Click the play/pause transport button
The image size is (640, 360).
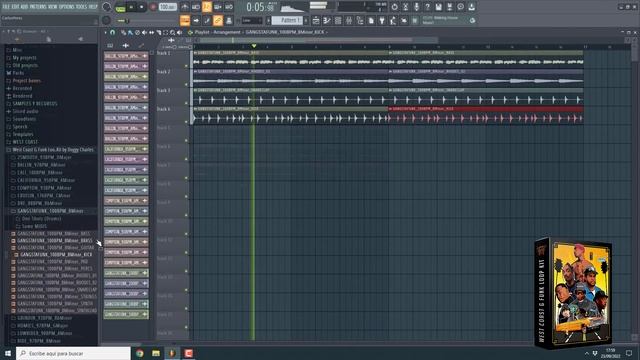(131, 7)
